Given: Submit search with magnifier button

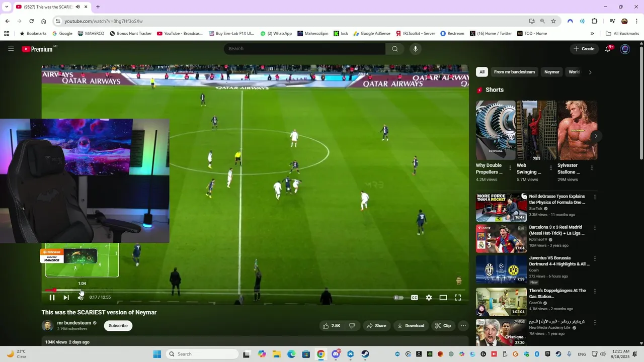Looking at the screenshot, I should click(x=395, y=49).
